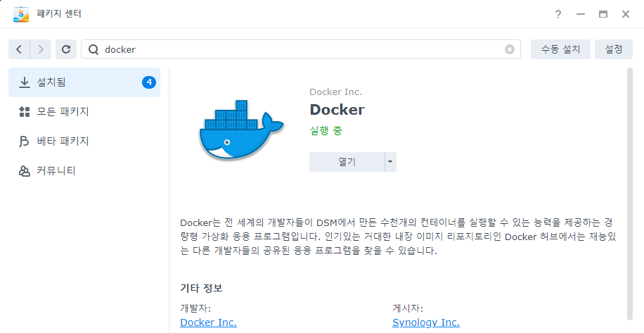Open the help question mark icon
The image size is (644, 333).
[558, 14]
